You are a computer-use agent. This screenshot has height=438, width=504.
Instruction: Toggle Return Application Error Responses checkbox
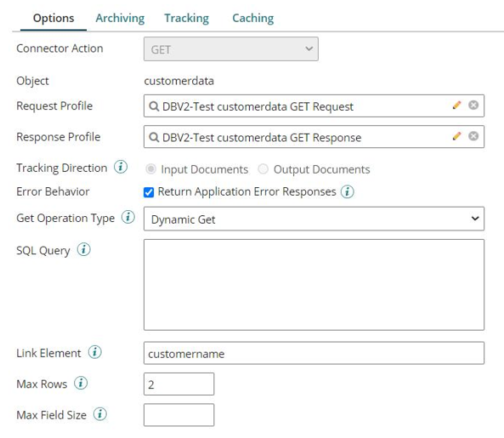click(x=149, y=192)
